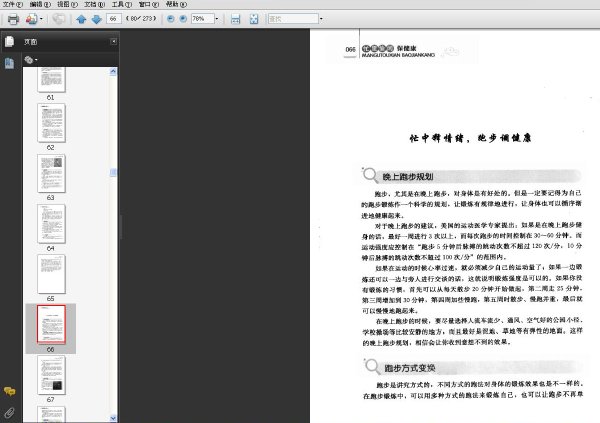
Task: Click the fit width scrolling mode icon
Action: pyautogui.click(x=235, y=19)
